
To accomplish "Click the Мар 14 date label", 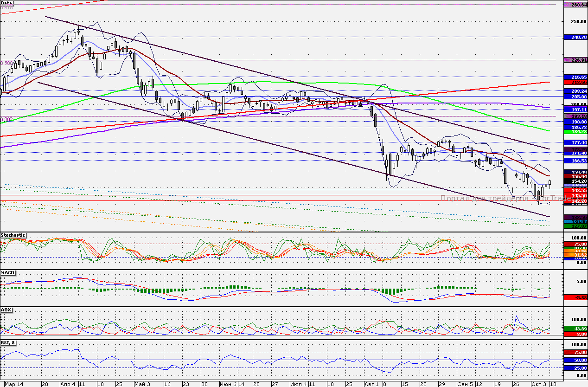I will (x=14, y=384).
